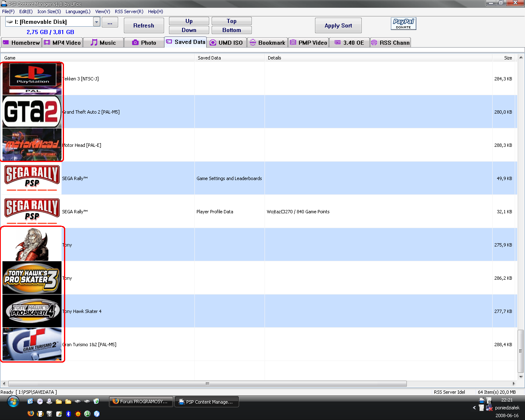Viewport: 525px width, 420px height.
Task: Open the CD disc quick launch icon
Action: coord(40,401)
